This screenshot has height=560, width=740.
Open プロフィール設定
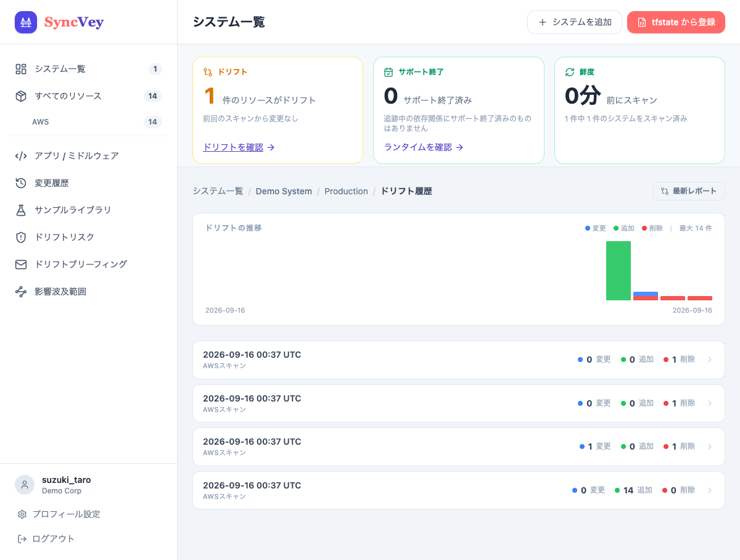pos(89,514)
